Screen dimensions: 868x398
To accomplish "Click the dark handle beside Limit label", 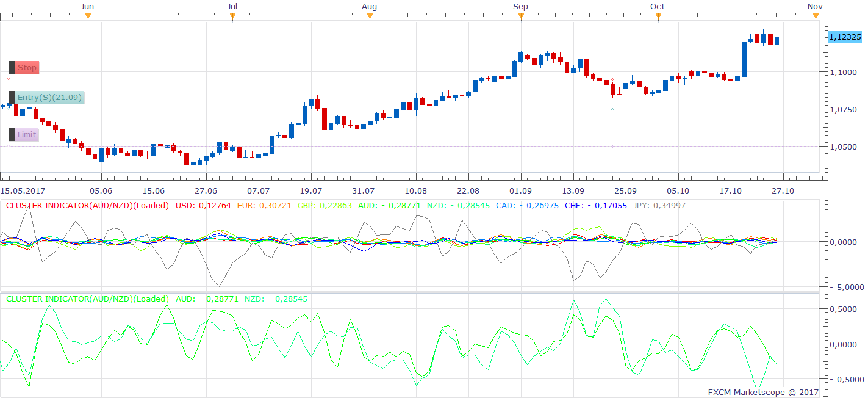I will tap(12, 135).
